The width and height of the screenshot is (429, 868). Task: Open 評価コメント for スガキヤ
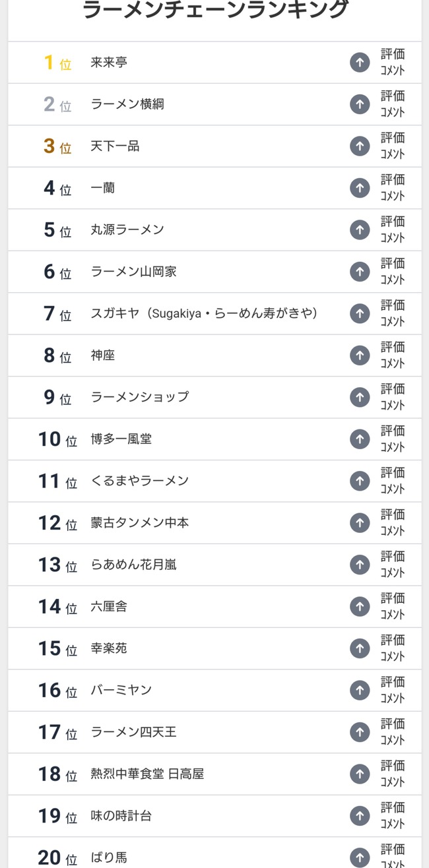392,313
